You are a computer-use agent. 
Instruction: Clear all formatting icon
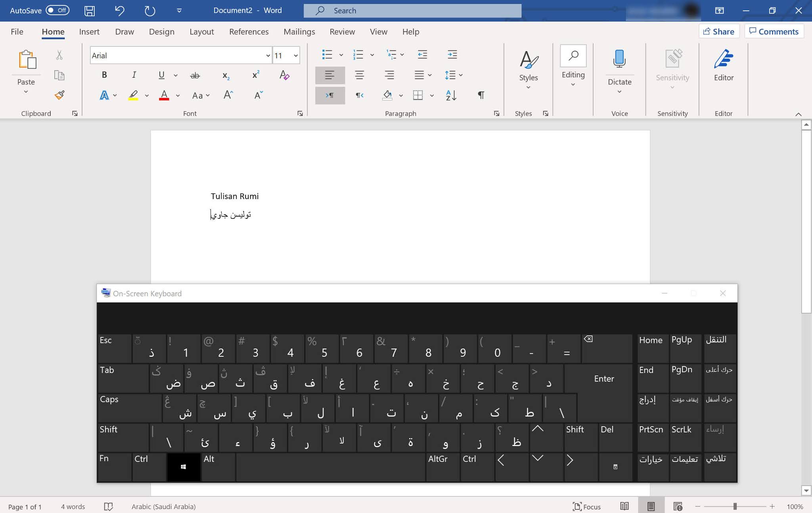click(284, 75)
